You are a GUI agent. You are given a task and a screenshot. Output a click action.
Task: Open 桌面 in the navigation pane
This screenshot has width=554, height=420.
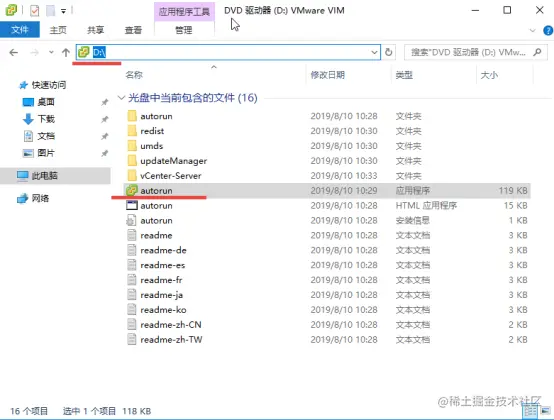46,102
